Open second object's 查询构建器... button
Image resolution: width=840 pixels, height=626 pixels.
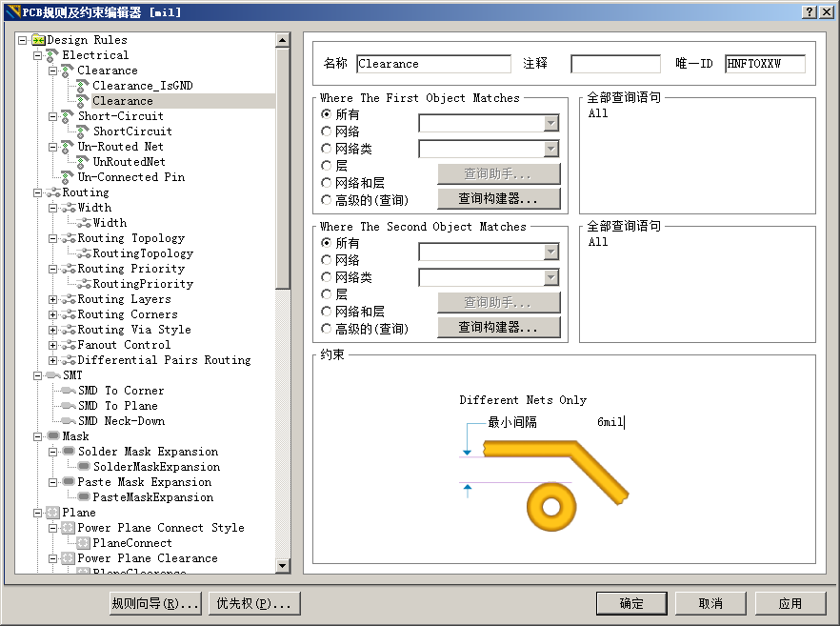click(x=499, y=328)
